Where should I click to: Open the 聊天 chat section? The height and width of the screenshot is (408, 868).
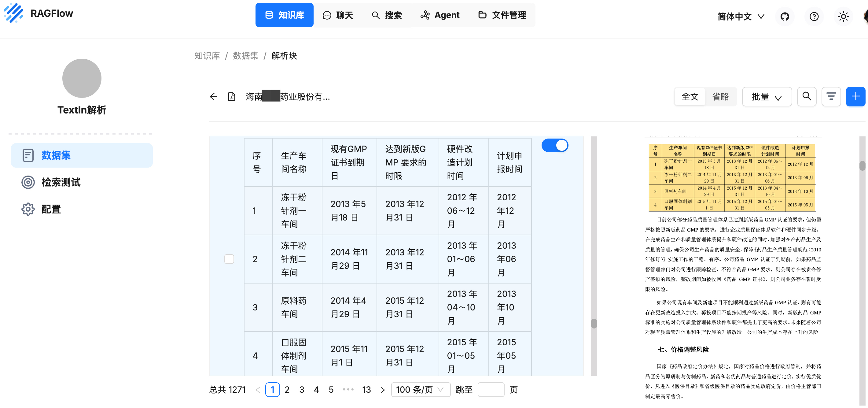click(x=338, y=15)
